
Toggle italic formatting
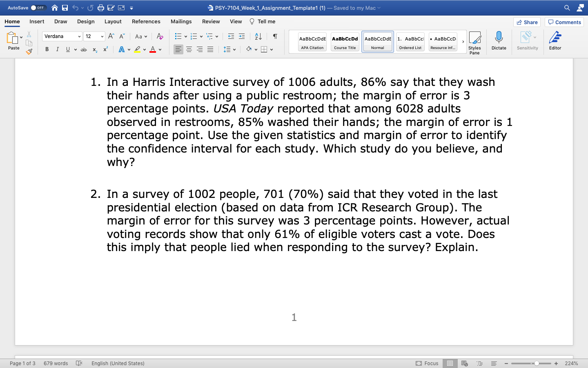pyautogui.click(x=57, y=49)
